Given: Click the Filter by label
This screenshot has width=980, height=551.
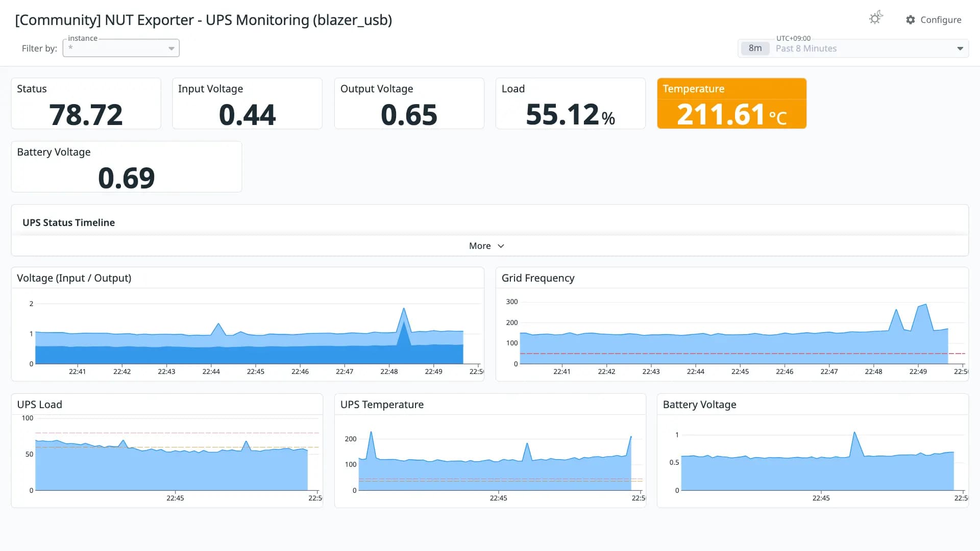Looking at the screenshot, I should pos(39,48).
